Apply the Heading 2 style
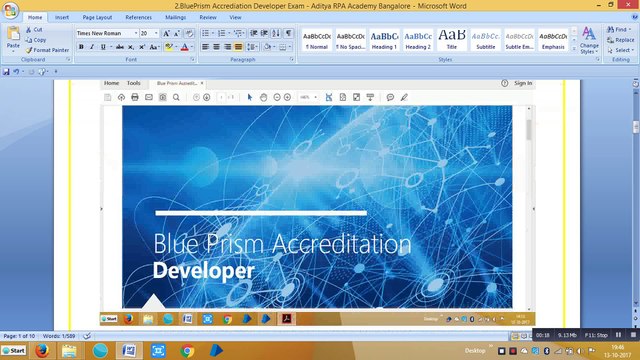640x360 pixels. click(418, 40)
